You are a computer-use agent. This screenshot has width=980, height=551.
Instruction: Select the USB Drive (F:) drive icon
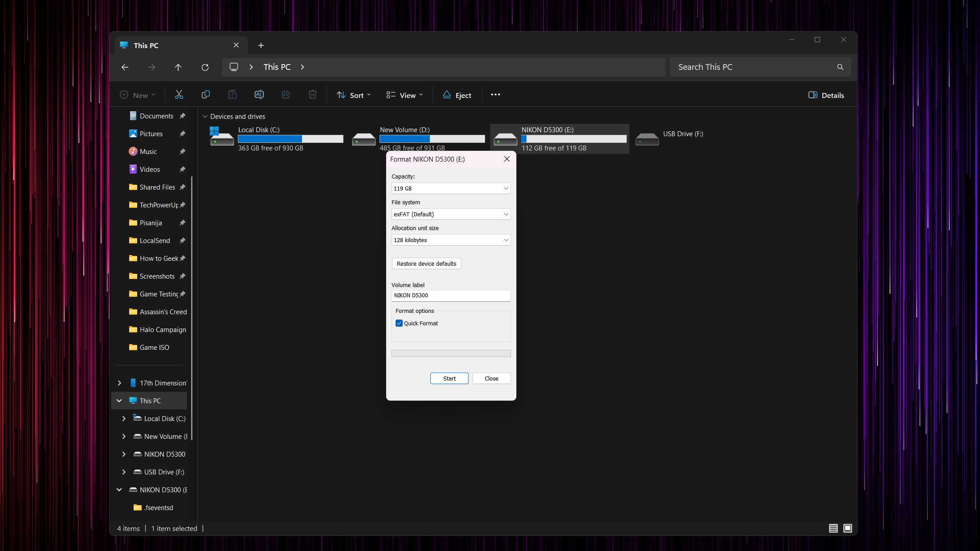coord(647,139)
